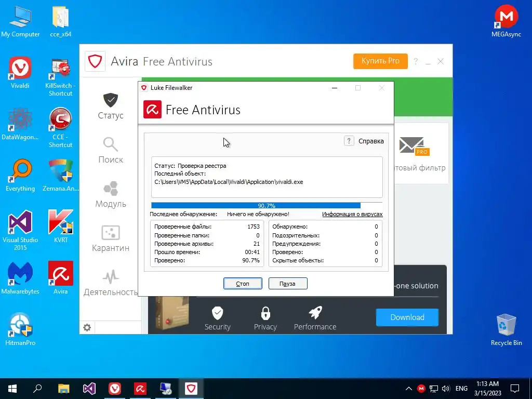532x399 pixels.
Task: Click the mail filter PRO envelope icon
Action: click(414, 146)
